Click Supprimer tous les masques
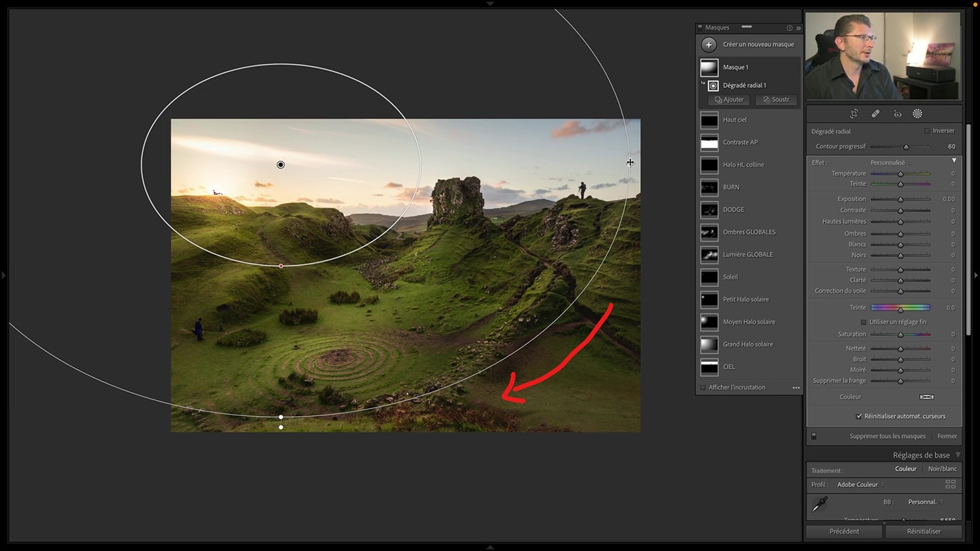Viewport: 980px width, 551px height. point(887,436)
